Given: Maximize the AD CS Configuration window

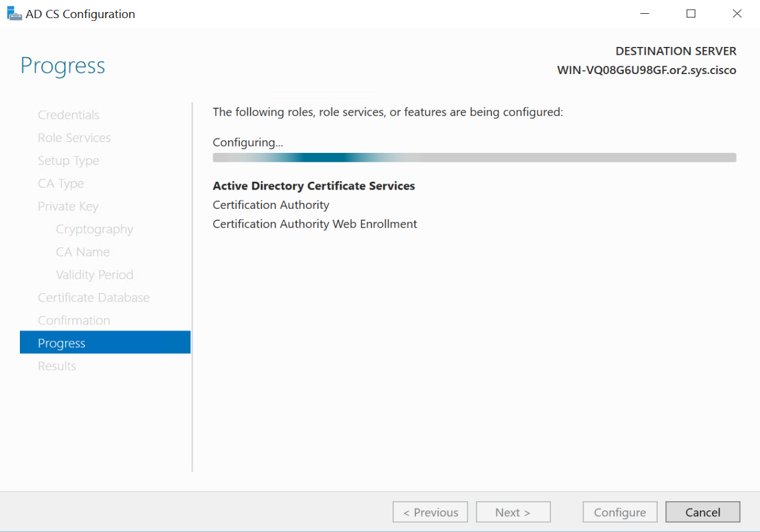Looking at the screenshot, I should pyautogui.click(x=691, y=13).
